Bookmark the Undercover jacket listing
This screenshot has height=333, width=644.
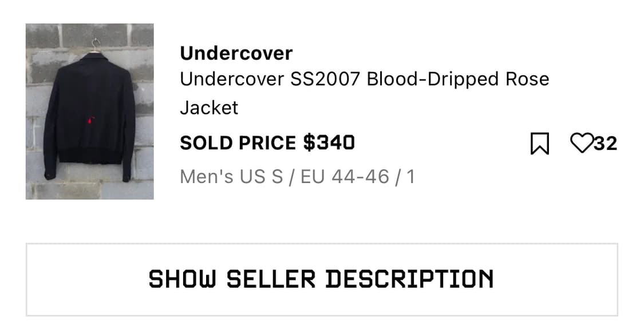[x=539, y=143]
